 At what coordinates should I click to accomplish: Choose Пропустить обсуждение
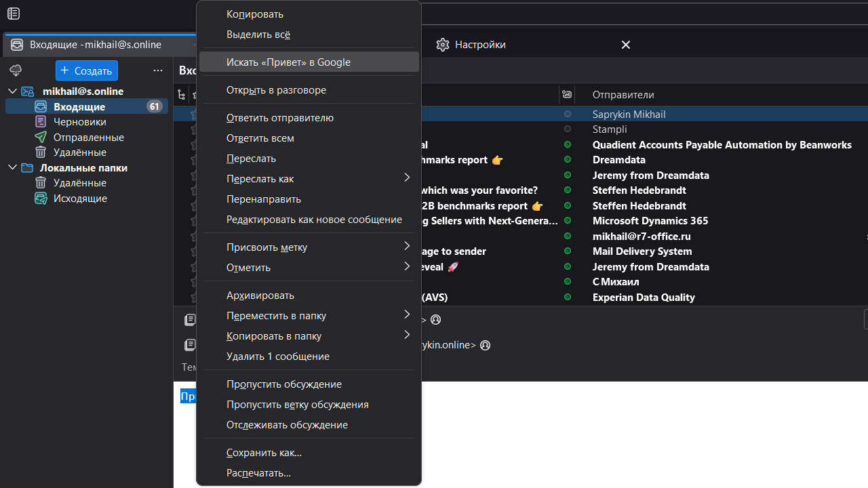click(309, 384)
